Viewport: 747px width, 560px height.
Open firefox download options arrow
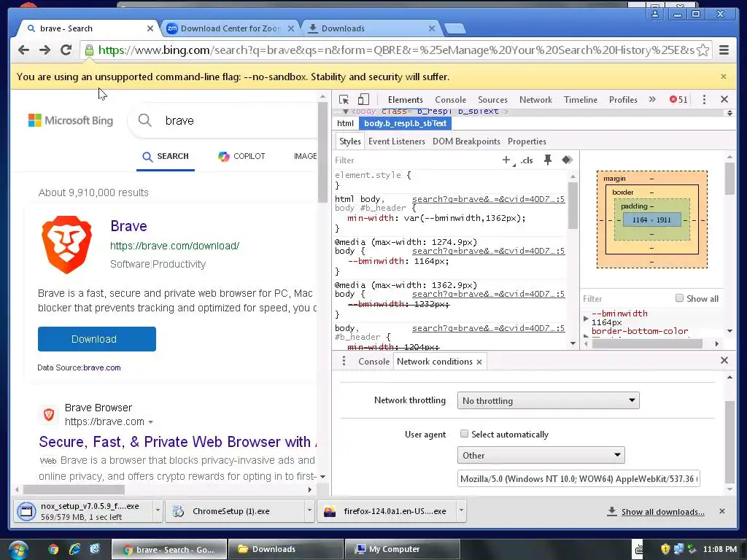pos(461,511)
